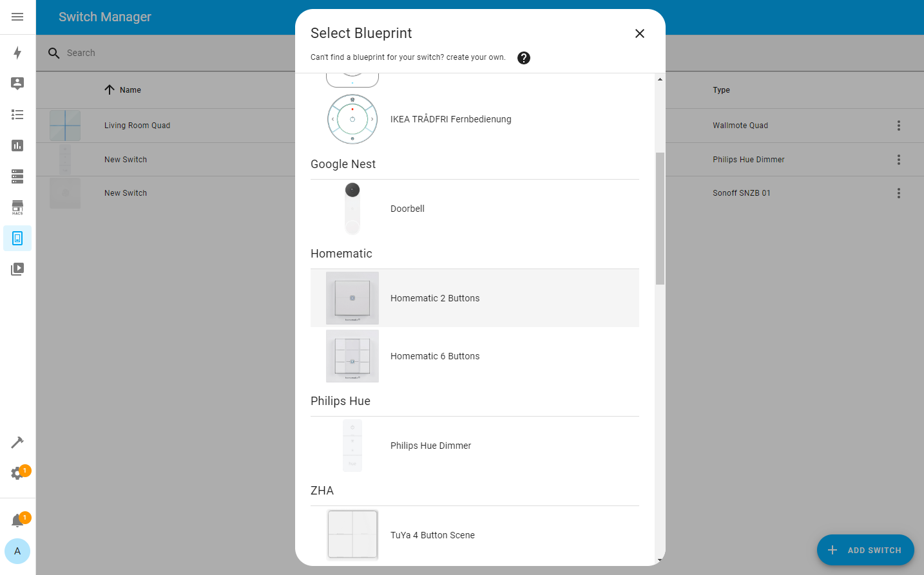Image resolution: width=924 pixels, height=575 pixels.
Task: Click scrollbar up arrow in dialog
Action: (x=660, y=79)
